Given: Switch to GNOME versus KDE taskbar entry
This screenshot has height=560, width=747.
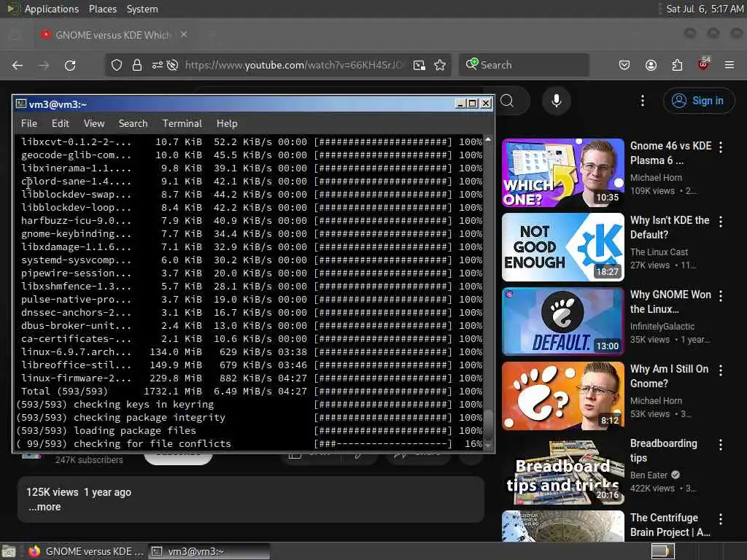Looking at the screenshot, I should (x=86, y=551).
